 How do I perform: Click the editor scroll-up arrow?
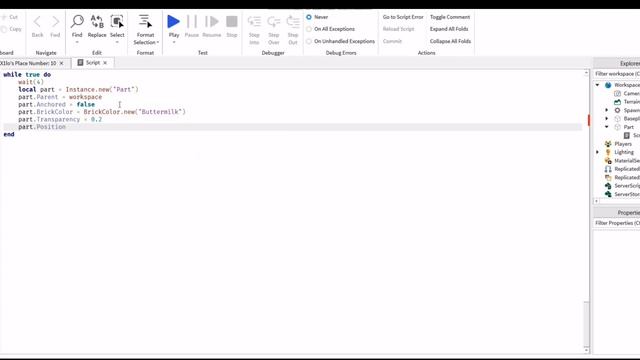pos(587,73)
